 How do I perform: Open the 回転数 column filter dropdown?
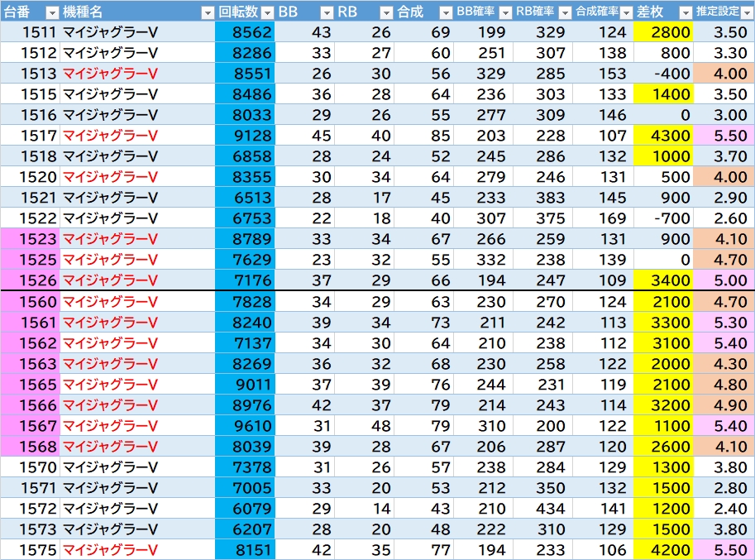pyautogui.click(x=267, y=12)
